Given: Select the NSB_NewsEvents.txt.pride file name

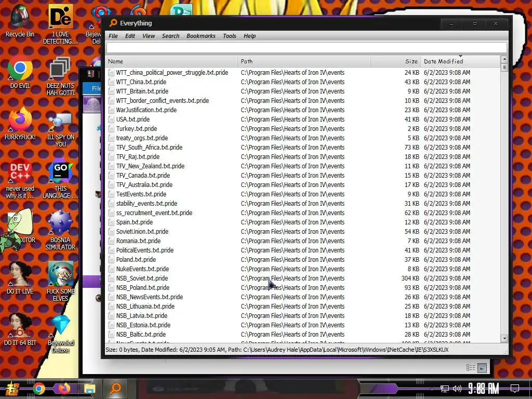Looking at the screenshot, I should [x=150, y=297].
